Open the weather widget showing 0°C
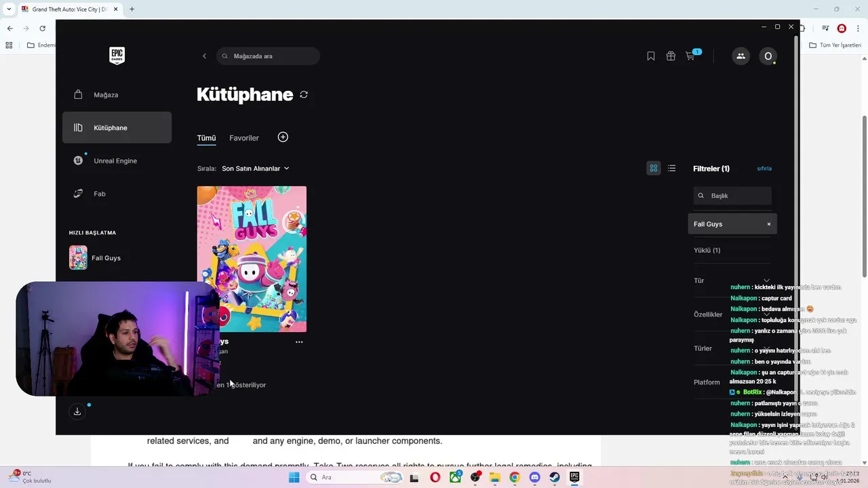 (30, 476)
